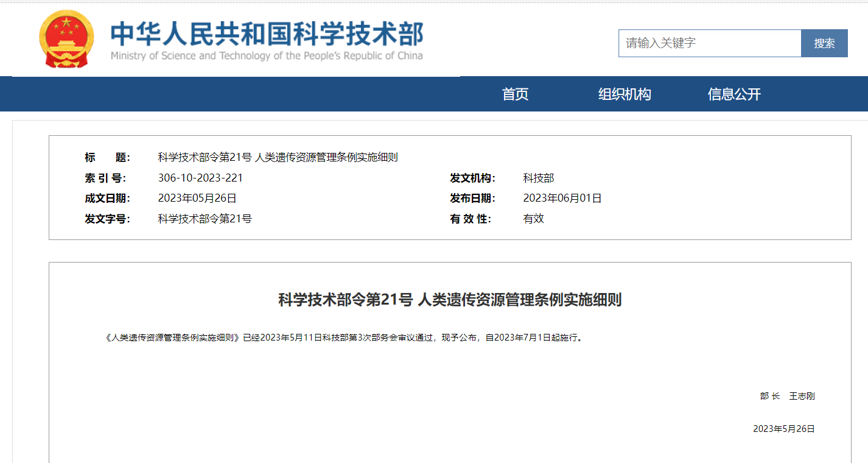Screen dimensions: 868x463
Task: Open the 信息公开 navigation item
Action: coord(733,94)
